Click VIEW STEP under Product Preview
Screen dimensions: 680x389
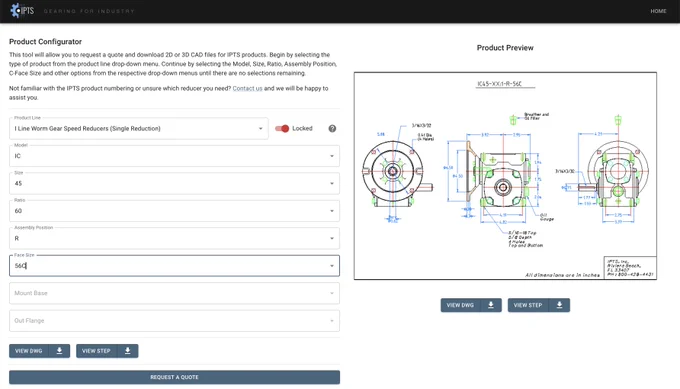(x=528, y=305)
